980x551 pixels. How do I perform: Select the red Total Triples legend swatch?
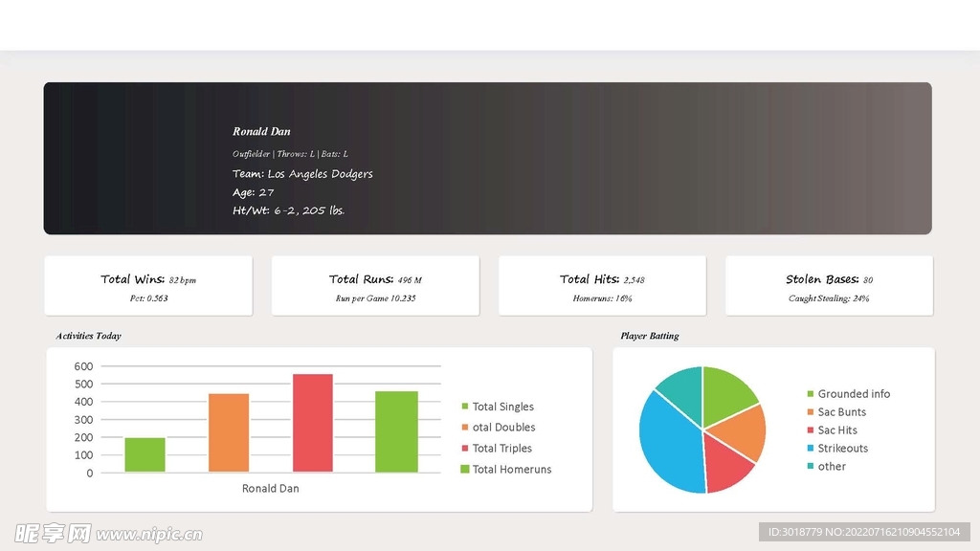465,449
